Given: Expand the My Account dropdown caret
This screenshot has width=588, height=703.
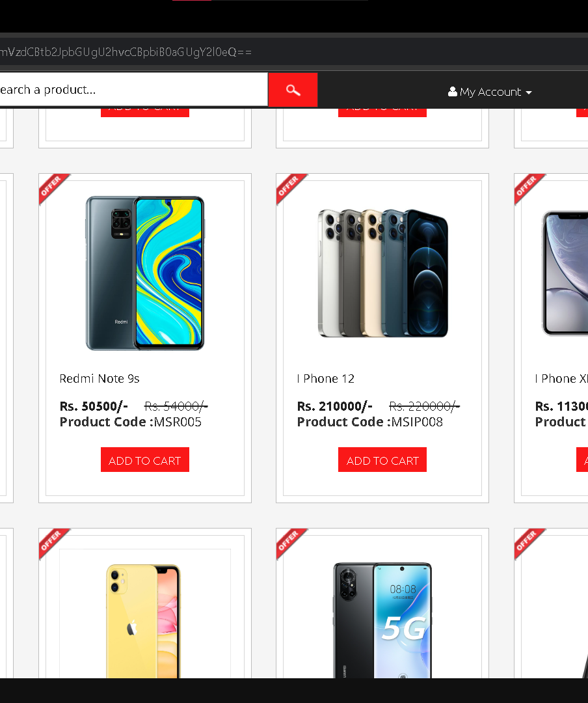Looking at the screenshot, I should coord(528,92).
